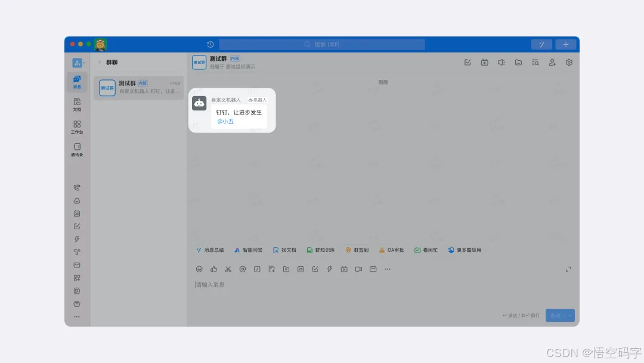Click the task checkmark icon in input toolbar
Viewport: 644px width, 363px height.
coord(315,269)
